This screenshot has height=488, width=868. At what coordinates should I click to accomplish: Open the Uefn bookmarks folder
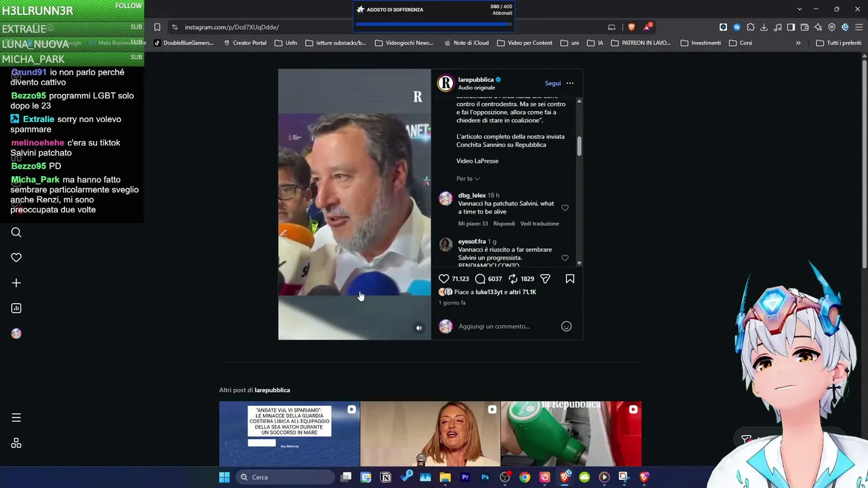(285, 43)
